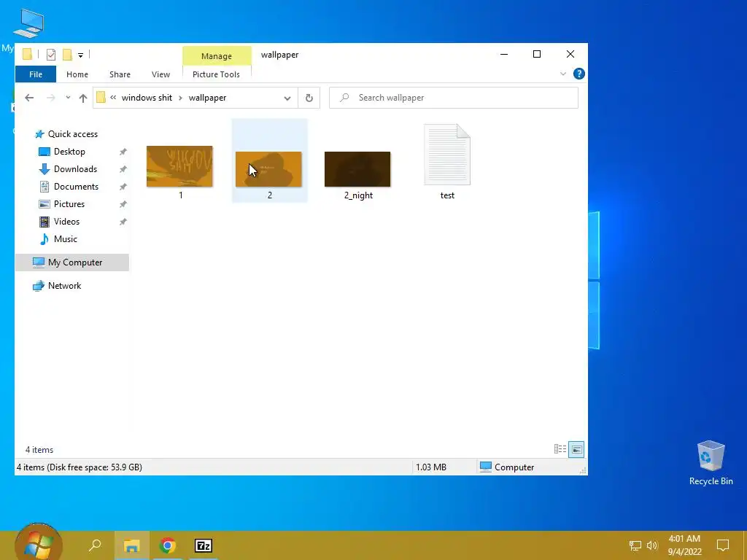747x560 pixels.
Task: Click the network tray icon
Action: (x=635, y=545)
